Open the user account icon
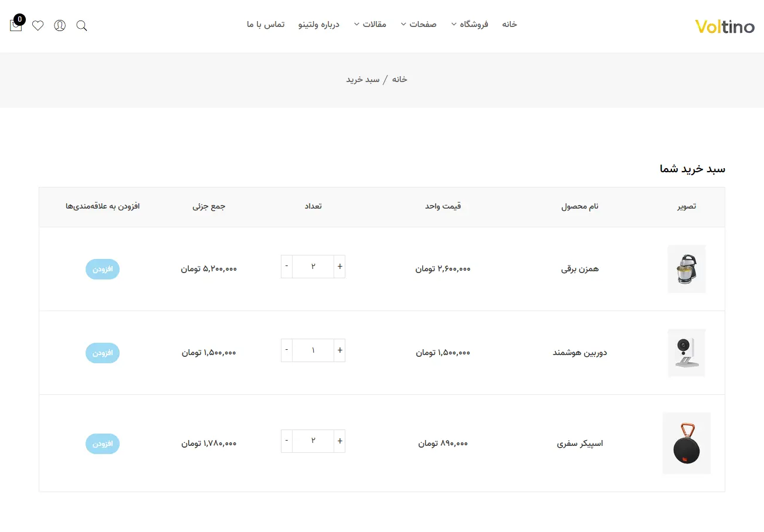The width and height of the screenshot is (764, 532). (x=60, y=26)
